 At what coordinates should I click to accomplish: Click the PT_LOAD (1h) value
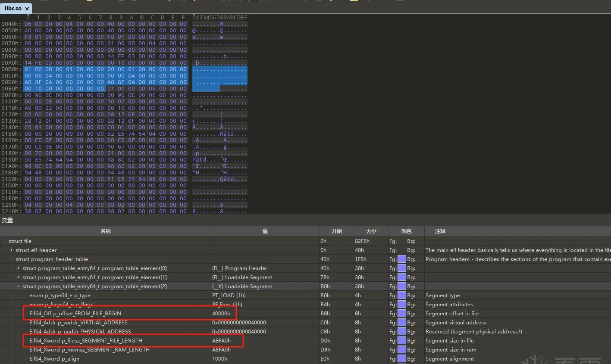(x=229, y=296)
